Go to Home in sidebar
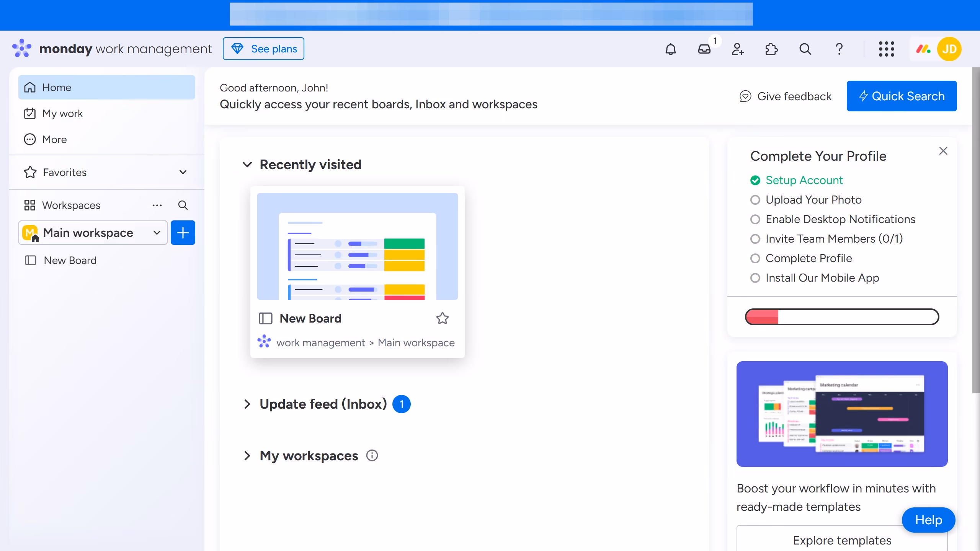980x551 pixels. click(107, 87)
